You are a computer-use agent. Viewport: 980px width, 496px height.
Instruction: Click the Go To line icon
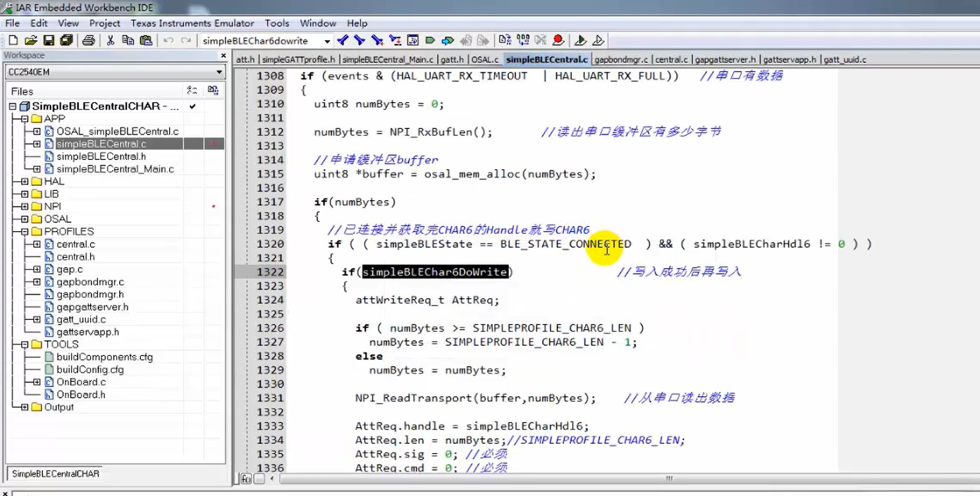pos(413,40)
